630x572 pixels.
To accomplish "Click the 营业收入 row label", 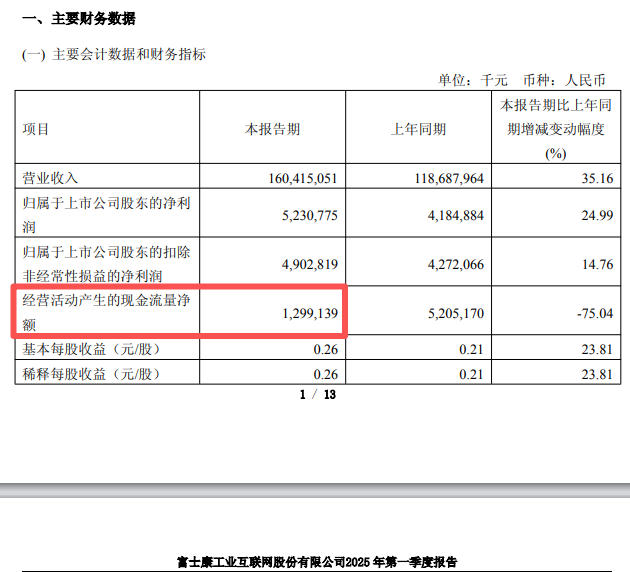I will 50,178.
